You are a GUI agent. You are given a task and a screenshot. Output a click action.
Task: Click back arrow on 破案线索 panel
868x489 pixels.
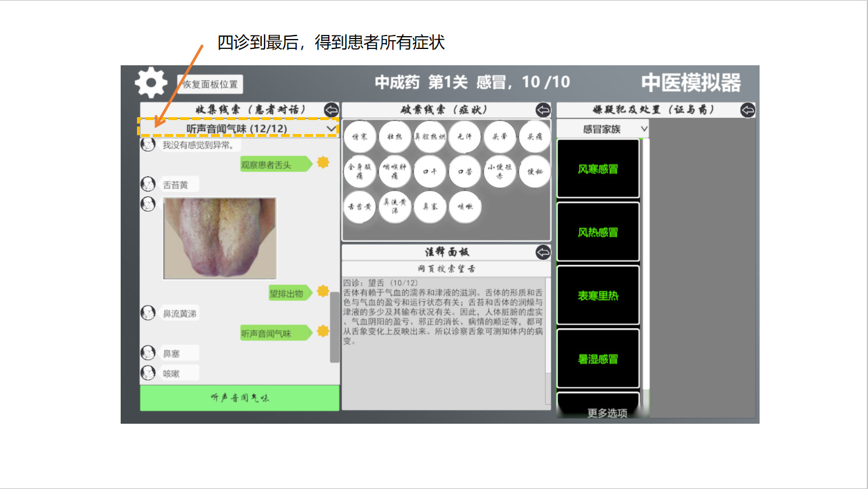tap(542, 110)
